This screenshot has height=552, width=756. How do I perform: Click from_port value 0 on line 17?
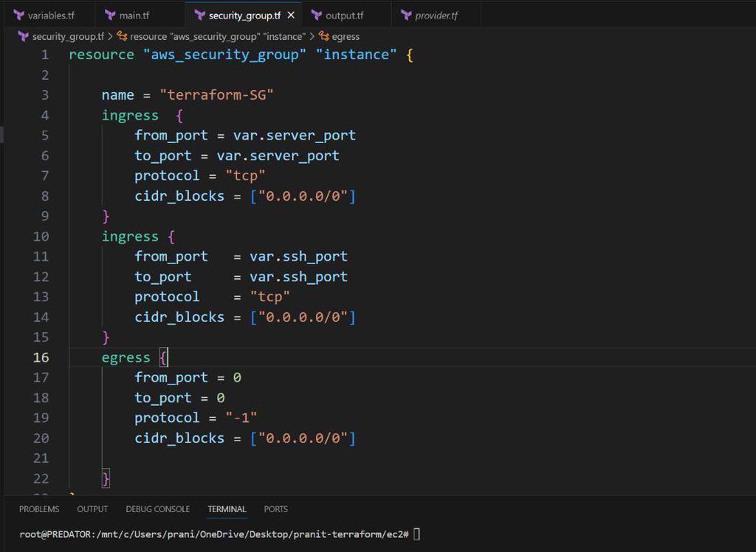(x=237, y=378)
